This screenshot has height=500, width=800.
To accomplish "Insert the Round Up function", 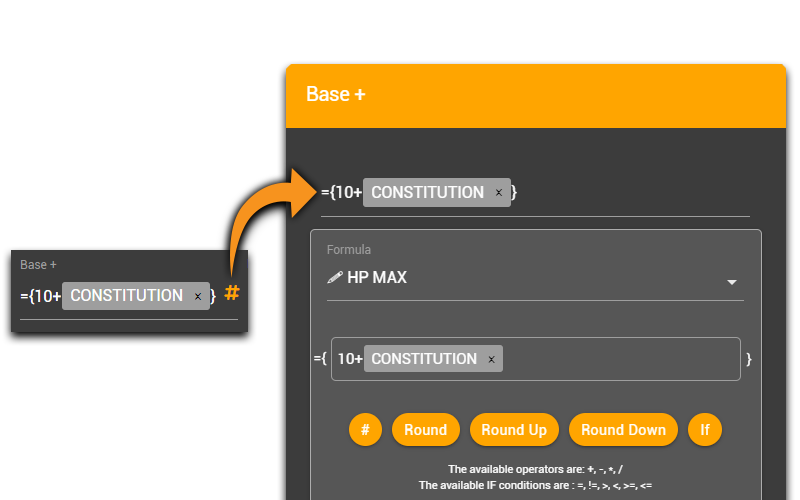I will pyautogui.click(x=514, y=430).
